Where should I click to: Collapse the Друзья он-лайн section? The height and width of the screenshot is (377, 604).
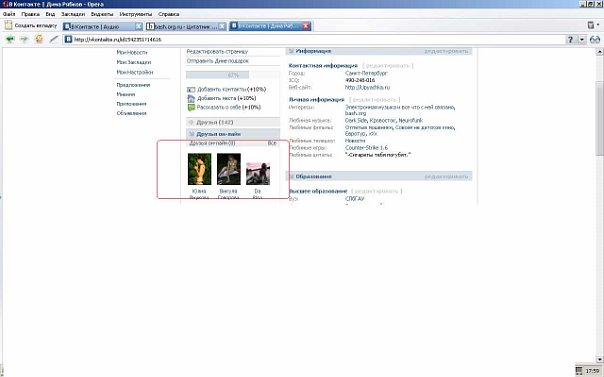point(233,134)
